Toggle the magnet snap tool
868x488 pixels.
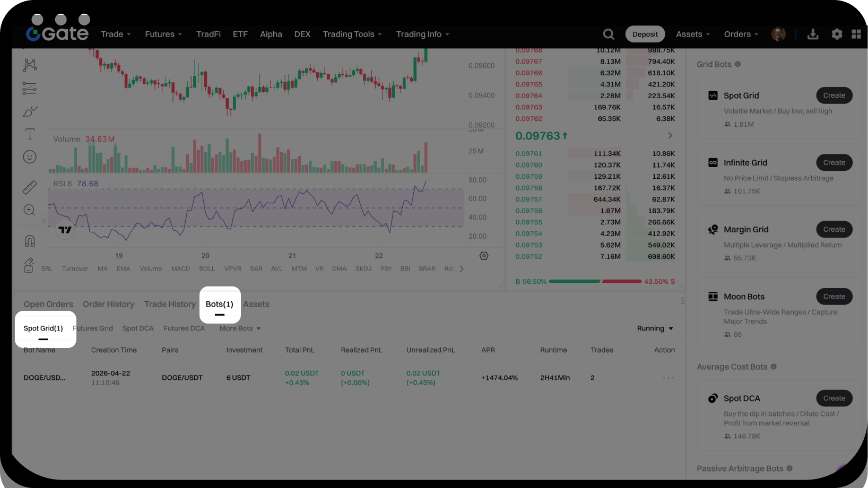pyautogui.click(x=30, y=241)
